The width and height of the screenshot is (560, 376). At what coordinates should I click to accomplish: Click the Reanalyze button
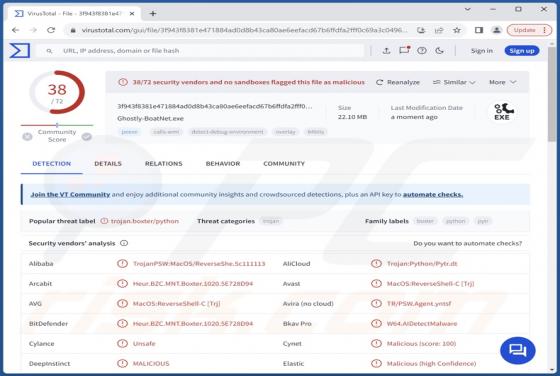398,82
